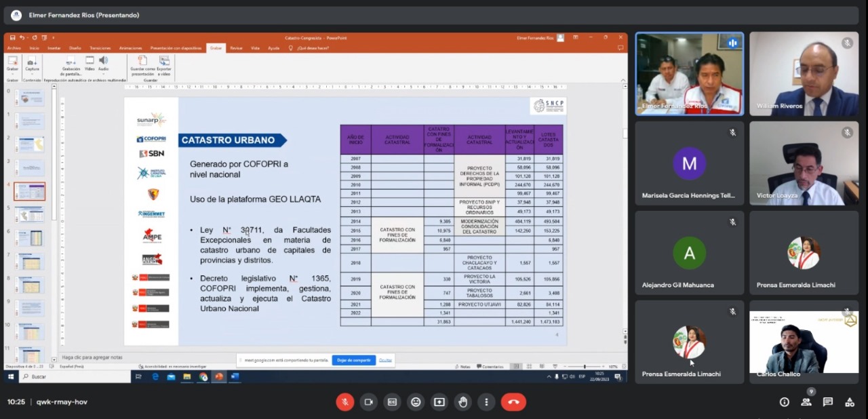The height and width of the screenshot is (419, 868).
Task: Click the Elmer Fernandez Rios account avatar
Action: pos(560,38)
